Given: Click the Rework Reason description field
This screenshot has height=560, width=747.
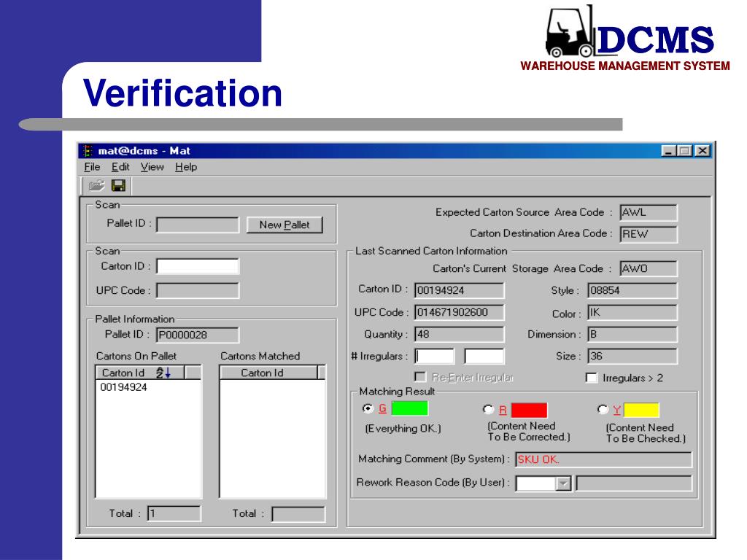Looking at the screenshot, I should point(634,483).
